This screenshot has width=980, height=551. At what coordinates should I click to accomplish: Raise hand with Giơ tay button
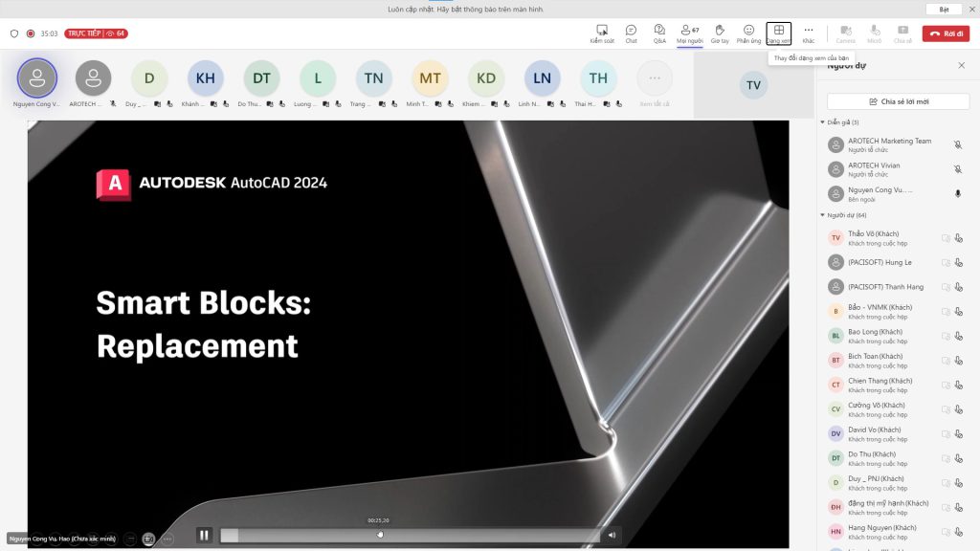pos(720,33)
